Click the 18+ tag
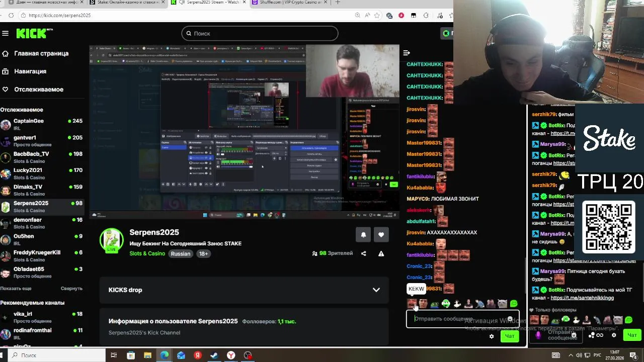This screenshot has height=362, width=644. [x=203, y=254]
